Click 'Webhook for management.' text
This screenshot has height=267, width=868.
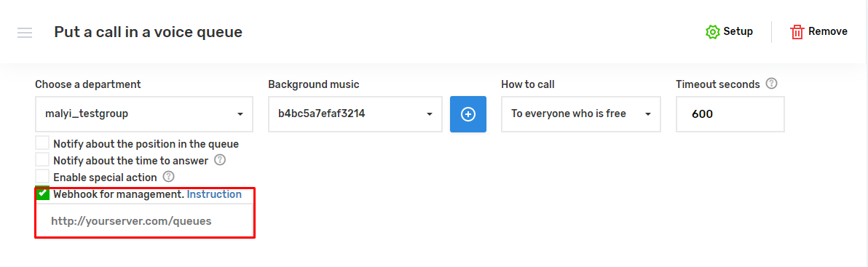[x=119, y=194]
